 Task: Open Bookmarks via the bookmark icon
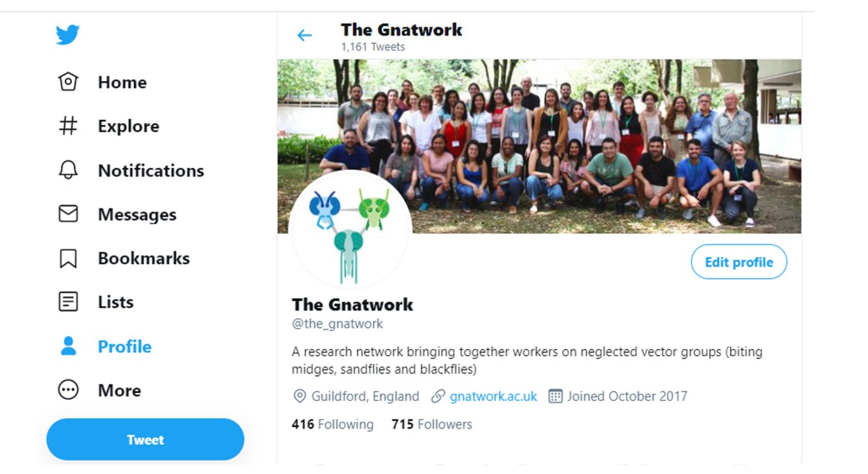click(x=68, y=258)
